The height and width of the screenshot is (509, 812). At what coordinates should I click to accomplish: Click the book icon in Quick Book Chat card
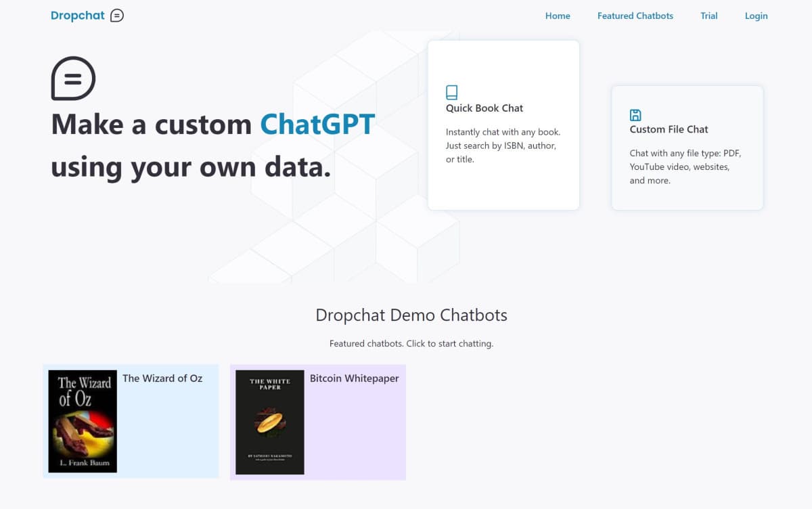tap(451, 93)
